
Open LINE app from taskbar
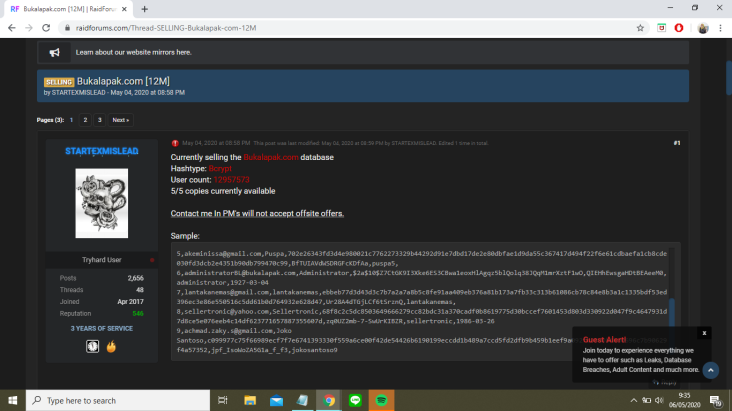(355, 400)
